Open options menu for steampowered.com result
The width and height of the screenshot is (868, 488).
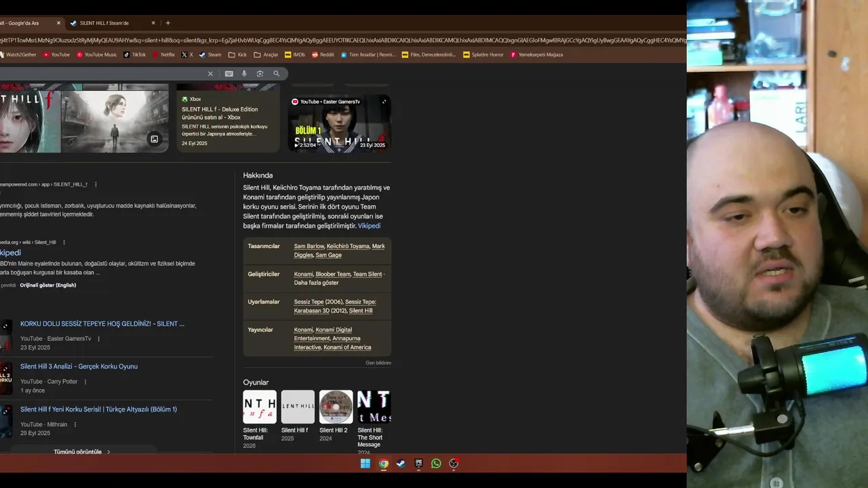tap(96, 184)
